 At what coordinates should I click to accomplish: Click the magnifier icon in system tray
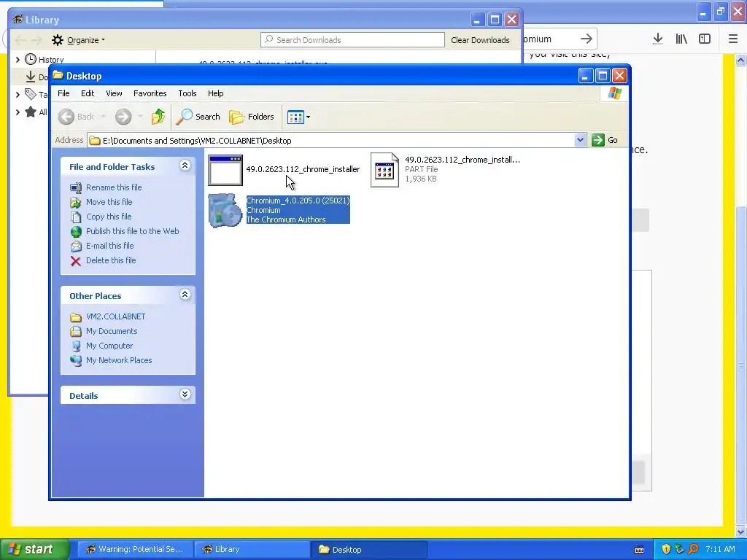pos(693,550)
